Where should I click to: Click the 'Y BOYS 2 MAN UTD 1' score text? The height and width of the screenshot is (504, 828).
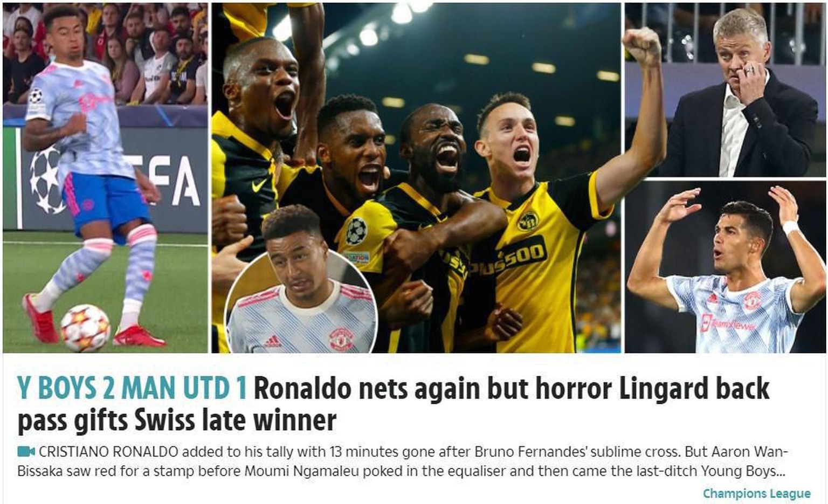coord(132,388)
